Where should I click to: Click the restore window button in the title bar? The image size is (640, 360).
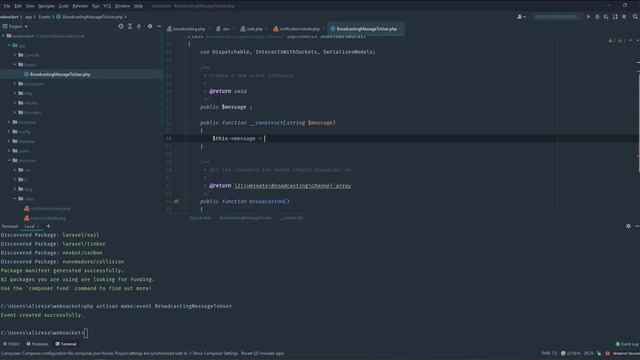pyautogui.click(x=624, y=5)
